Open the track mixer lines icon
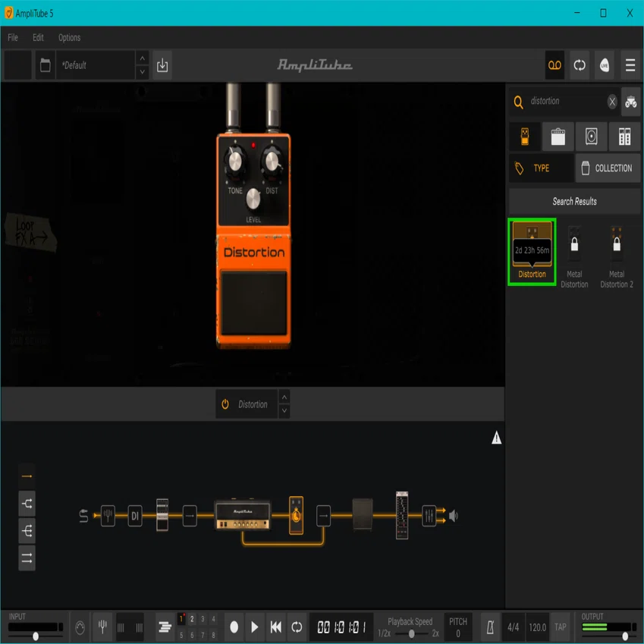Image resolution: width=644 pixels, height=644 pixels. tap(165, 627)
